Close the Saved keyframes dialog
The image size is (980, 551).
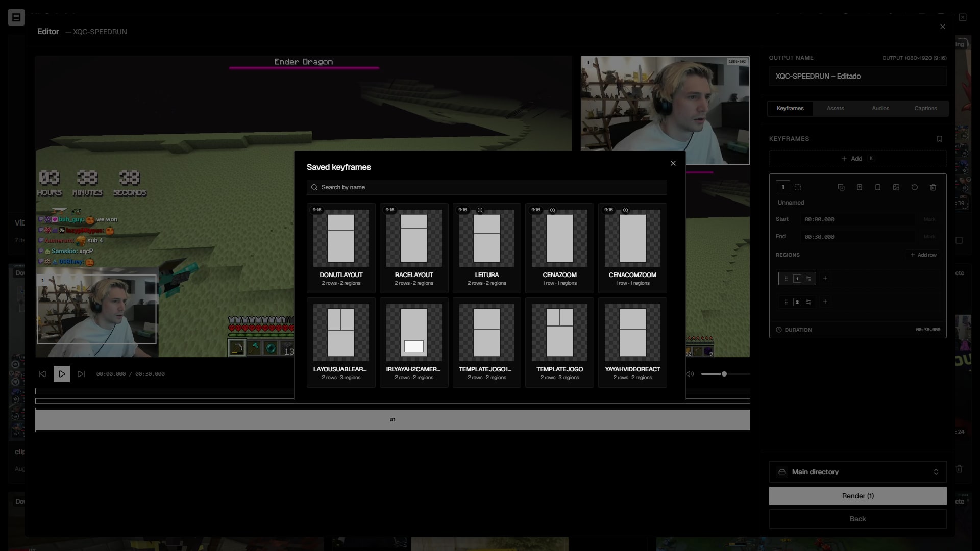pyautogui.click(x=673, y=163)
